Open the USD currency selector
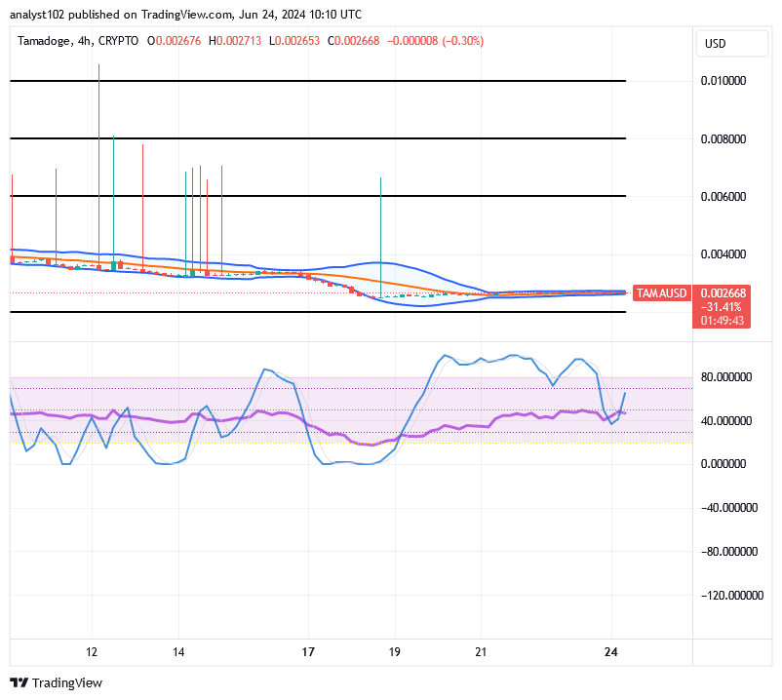This screenshot has height=700, width=782. point(732,43)
